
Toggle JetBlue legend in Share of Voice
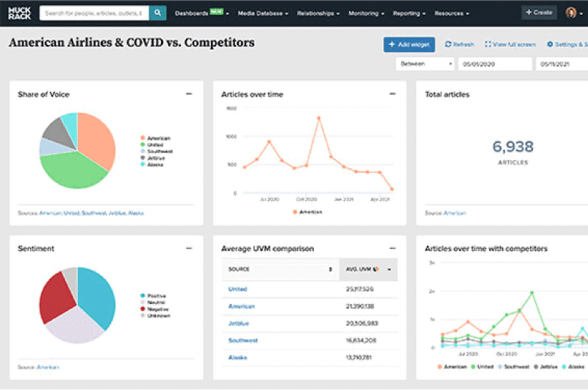pos(153,158)
